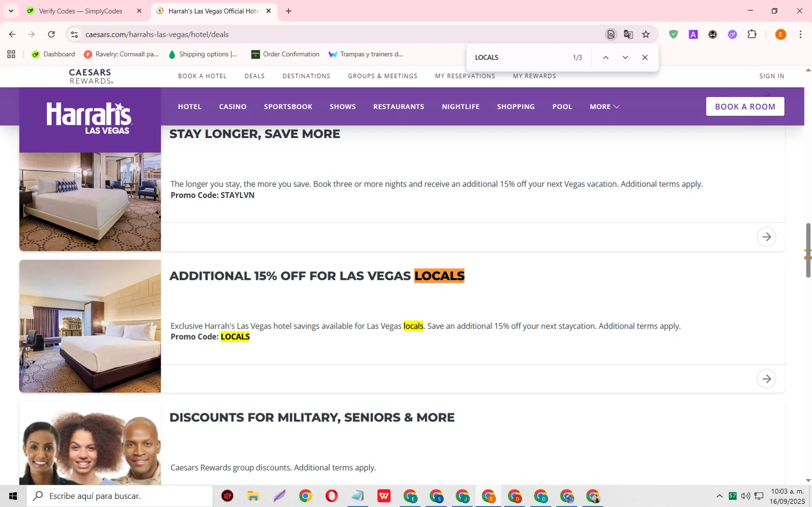
Task: Open the Restaurants section
Action: click(398, 107)
